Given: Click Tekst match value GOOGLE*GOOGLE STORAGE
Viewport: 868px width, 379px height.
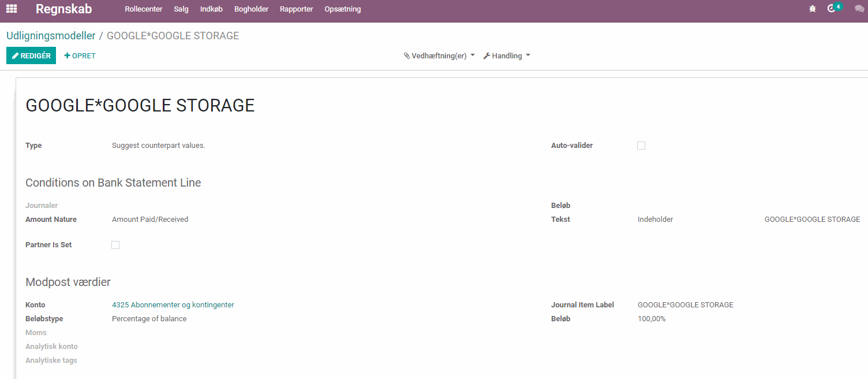Looking at the screenshot, I should coord(813,220).
